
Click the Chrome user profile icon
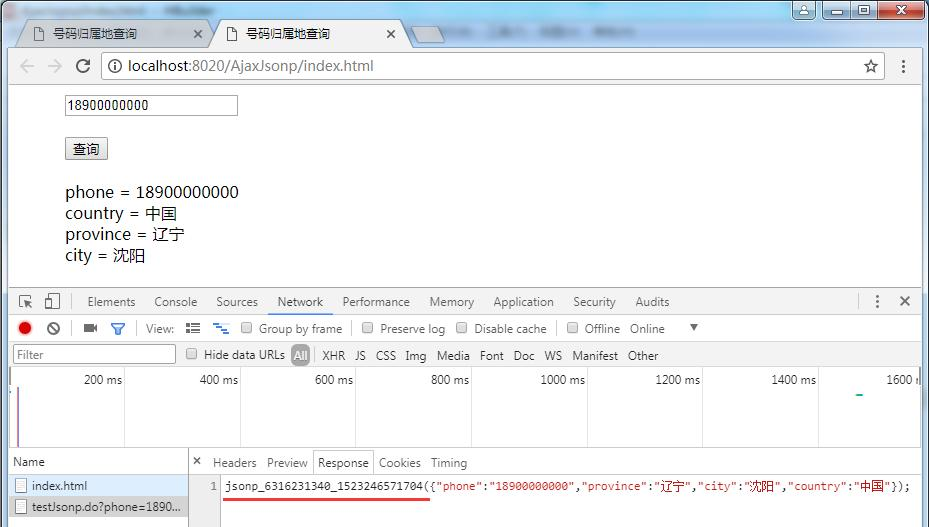[804, 10]
